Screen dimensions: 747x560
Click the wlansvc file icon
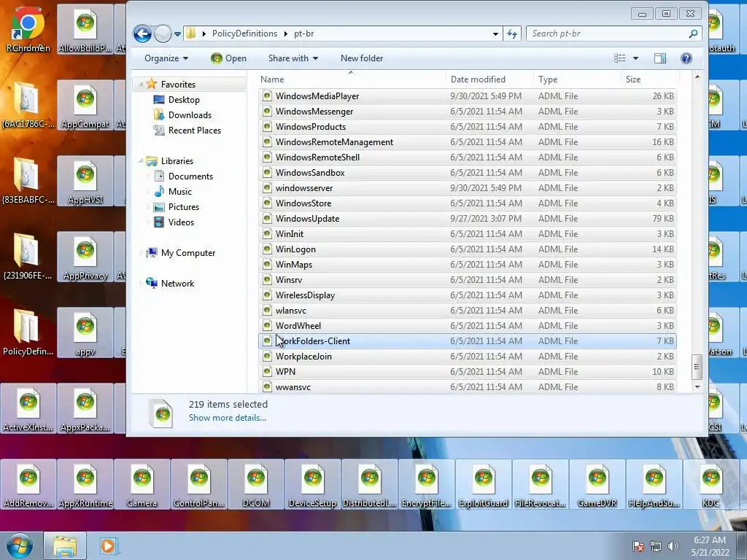pyautogui.click(x=267, y=310)
